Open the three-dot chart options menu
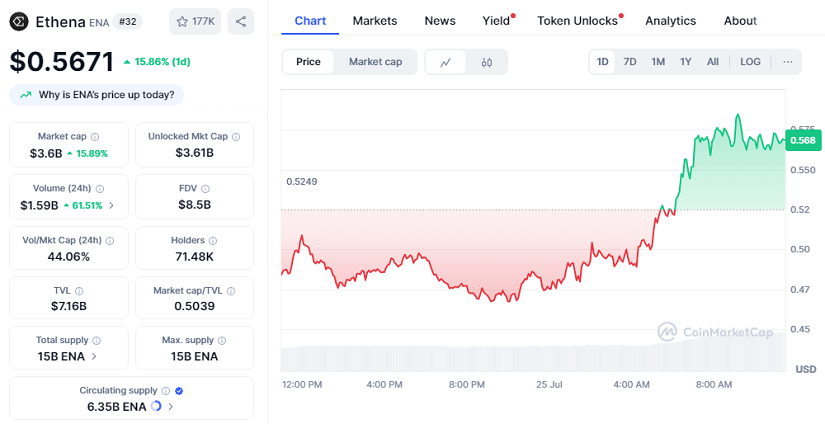 (x=788, y=62)
